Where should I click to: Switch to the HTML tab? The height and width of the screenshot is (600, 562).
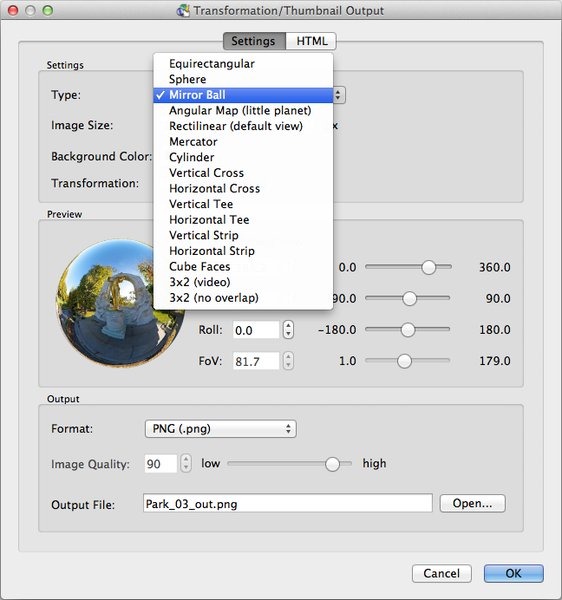point(311,41)
